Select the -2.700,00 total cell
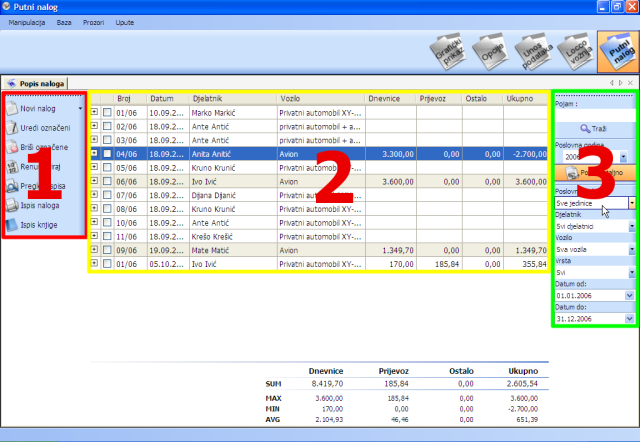 click(x=525, y=154)
